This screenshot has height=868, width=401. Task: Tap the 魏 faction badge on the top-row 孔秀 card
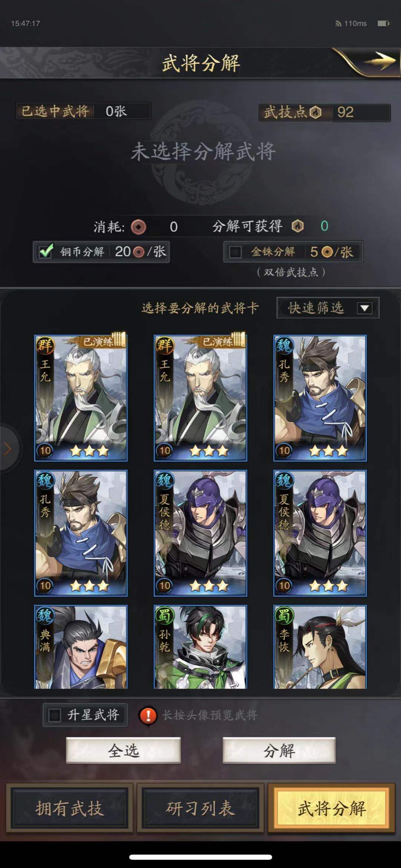point(284,345)
